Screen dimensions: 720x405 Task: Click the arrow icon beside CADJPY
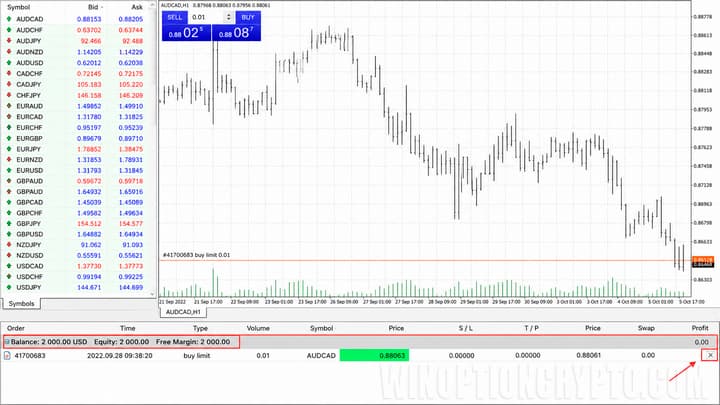(9, 84)
